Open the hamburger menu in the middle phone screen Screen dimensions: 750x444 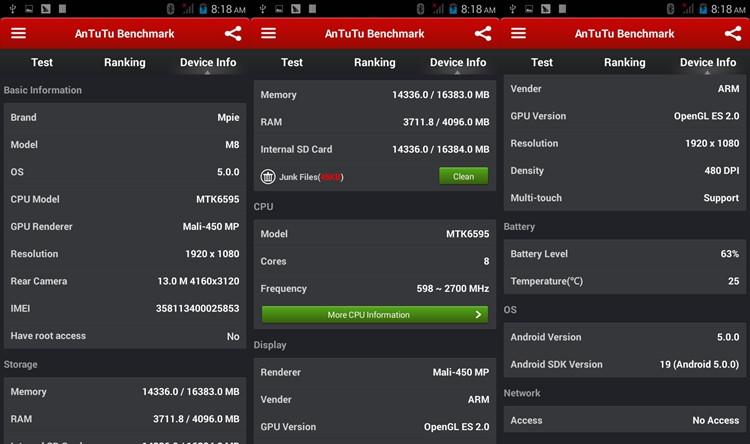coord(268,33)
